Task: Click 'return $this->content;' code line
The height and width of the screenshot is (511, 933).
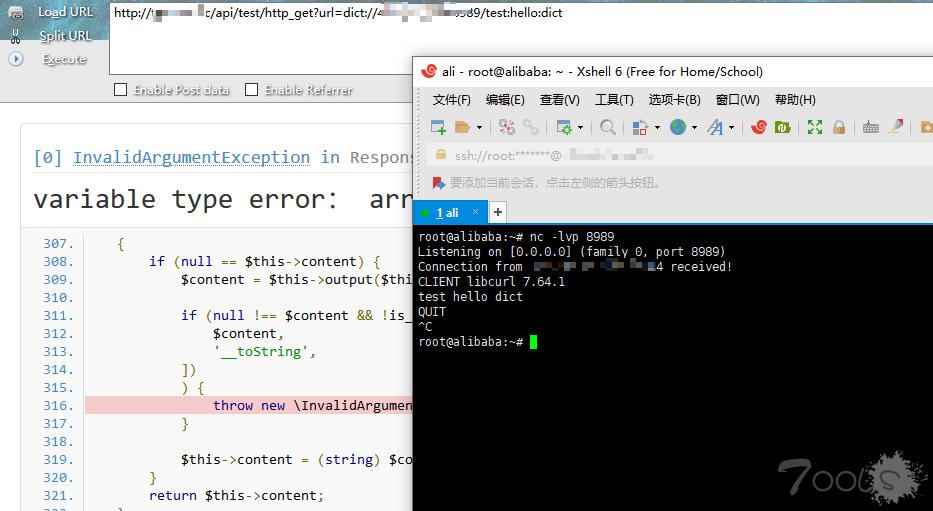Action: pyautogui.click(x=236, y=496)
